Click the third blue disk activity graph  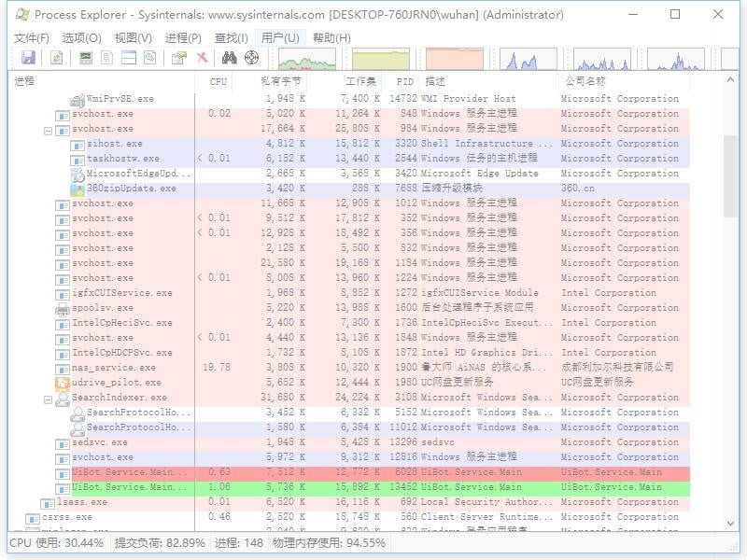(x=675, y=59)
